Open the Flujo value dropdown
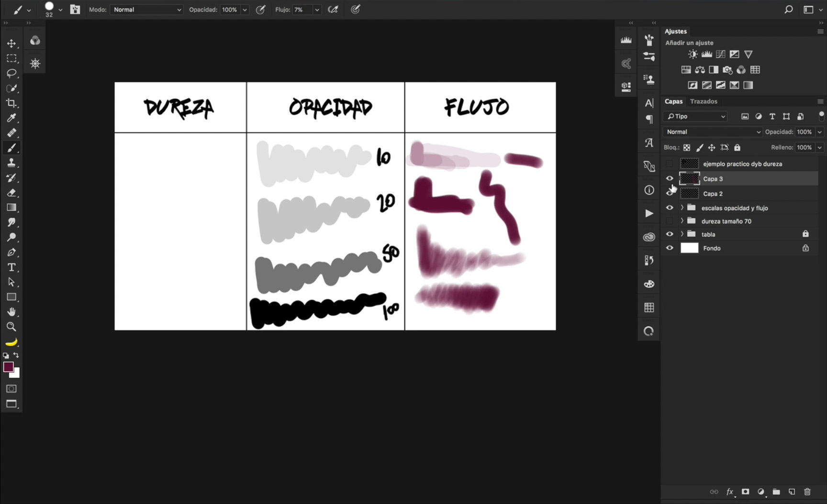 pyautogui.click(x=317, y=10)
